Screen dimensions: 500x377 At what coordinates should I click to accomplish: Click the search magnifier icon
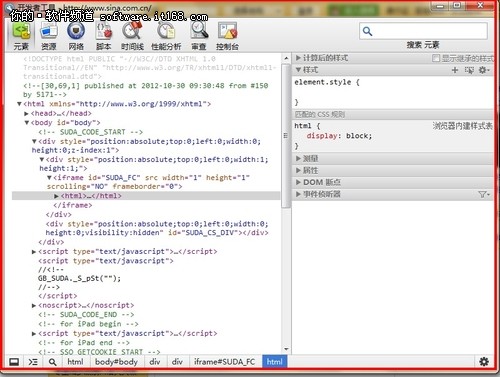[367, 31]
